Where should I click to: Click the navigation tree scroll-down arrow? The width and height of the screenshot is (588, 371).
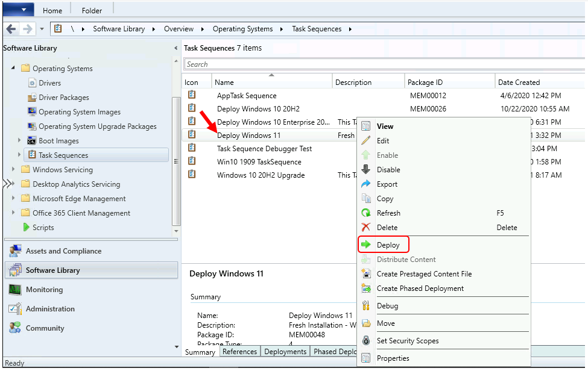point(176,231)
